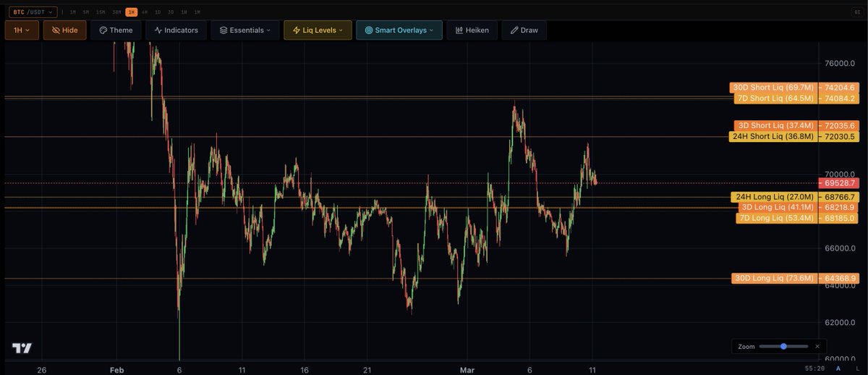Click the 7D Long Liq (53.4M) label

777,218
